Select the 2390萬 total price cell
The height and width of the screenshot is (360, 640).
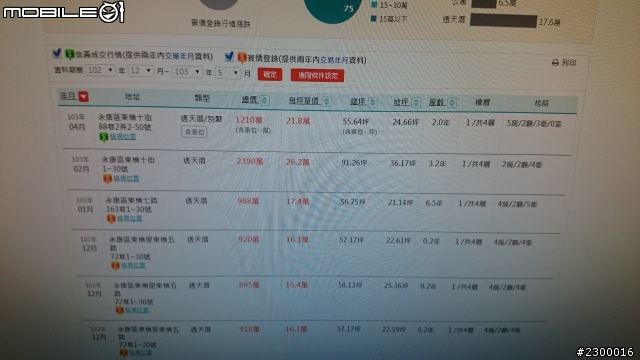click(x=250, y=162)
